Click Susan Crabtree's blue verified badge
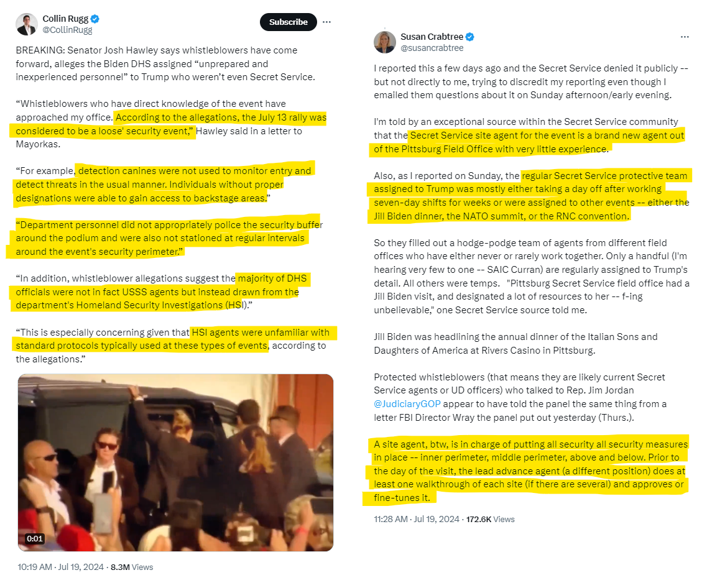The height and width of the screenshot is (588, 702). point(469,37)
